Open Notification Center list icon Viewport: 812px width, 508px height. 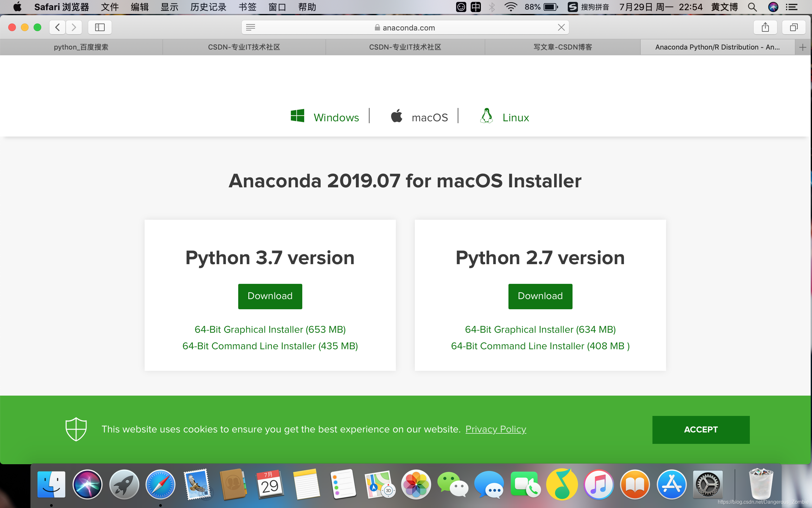coord(792,7)
